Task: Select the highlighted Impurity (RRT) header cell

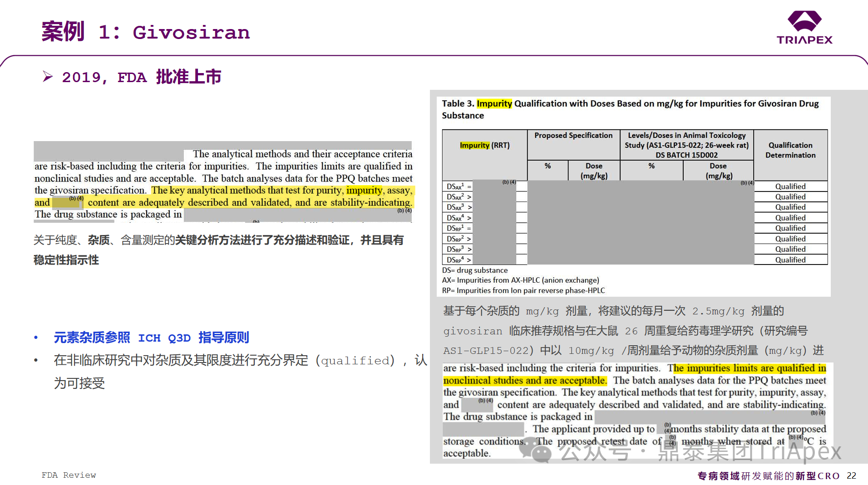Action: coord(484,145)
